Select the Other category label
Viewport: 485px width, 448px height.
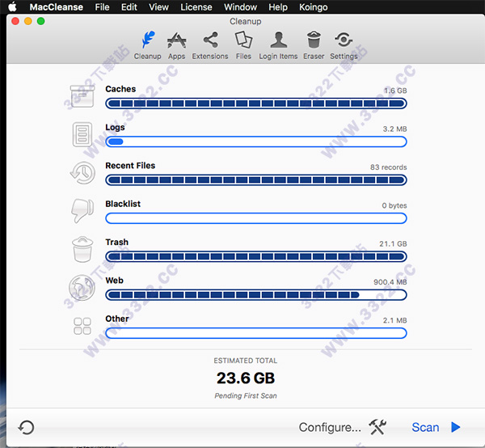point(117,319)
